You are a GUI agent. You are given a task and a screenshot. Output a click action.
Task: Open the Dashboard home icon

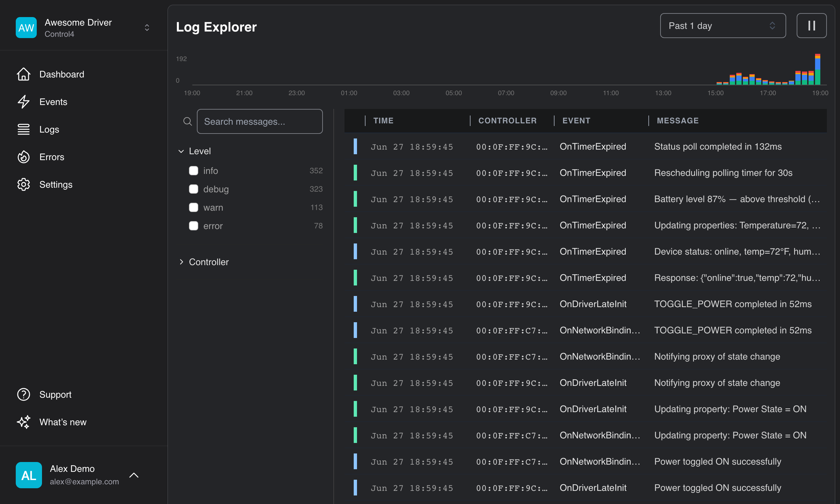pyautogui.click(x=23, y=74)
